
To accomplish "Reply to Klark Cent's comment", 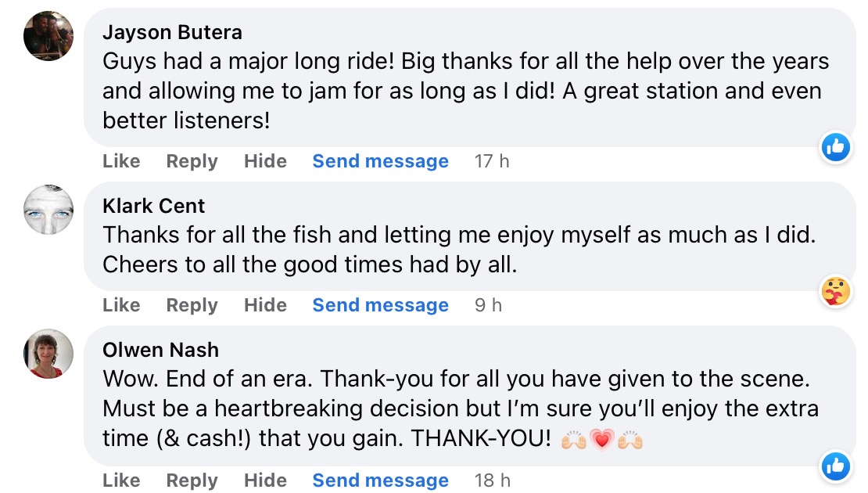I will [192, 305].
